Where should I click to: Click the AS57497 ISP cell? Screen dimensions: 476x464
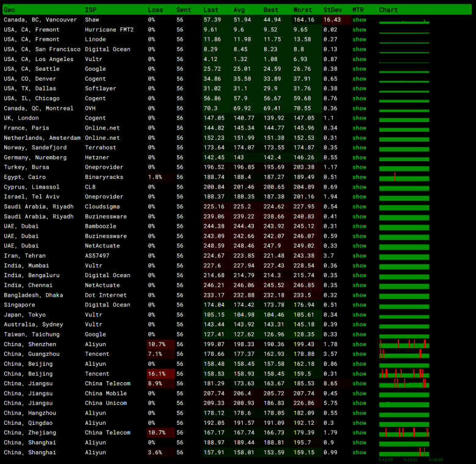pos(97,256)
